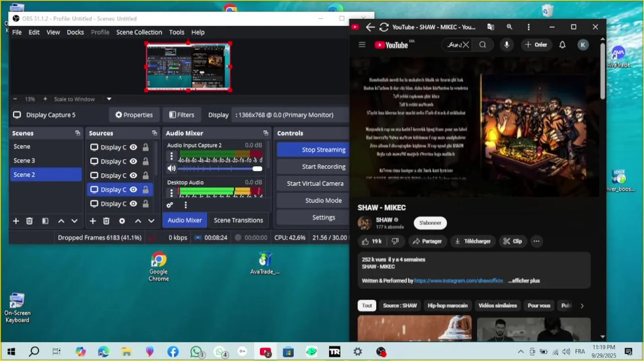Select the Hip-hop marocain chip
Viewport: 644px width, 361px height.
447,305
